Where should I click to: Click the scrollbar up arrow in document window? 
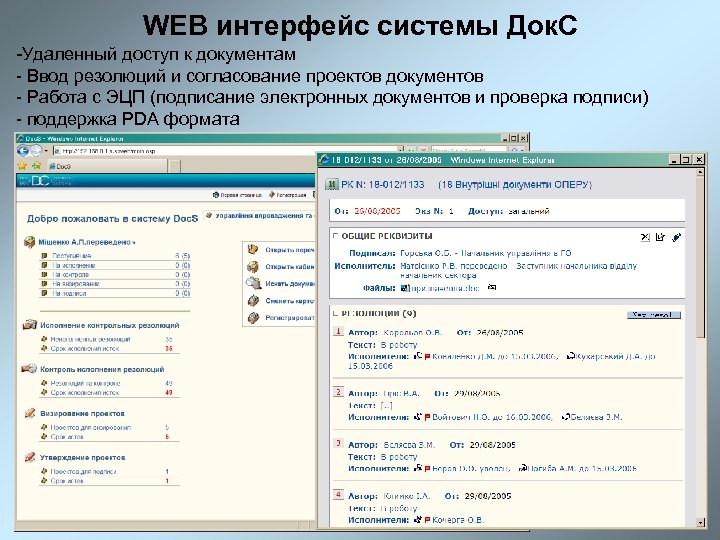coord(700,173)
